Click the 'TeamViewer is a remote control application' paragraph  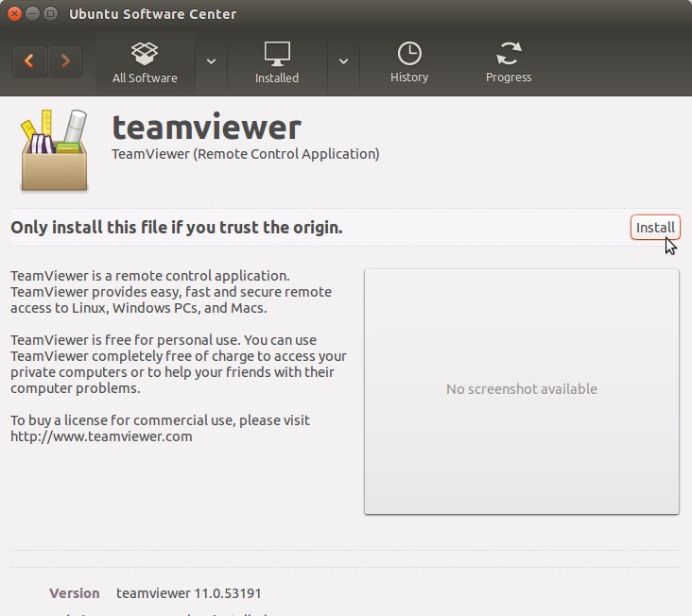point(171,291)
